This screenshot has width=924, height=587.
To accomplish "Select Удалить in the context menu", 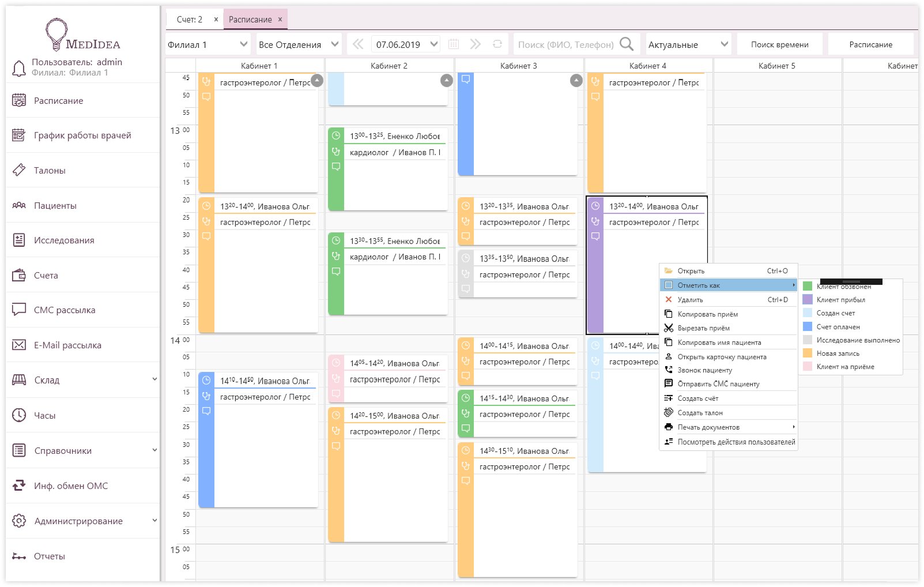I will point(690,300).
